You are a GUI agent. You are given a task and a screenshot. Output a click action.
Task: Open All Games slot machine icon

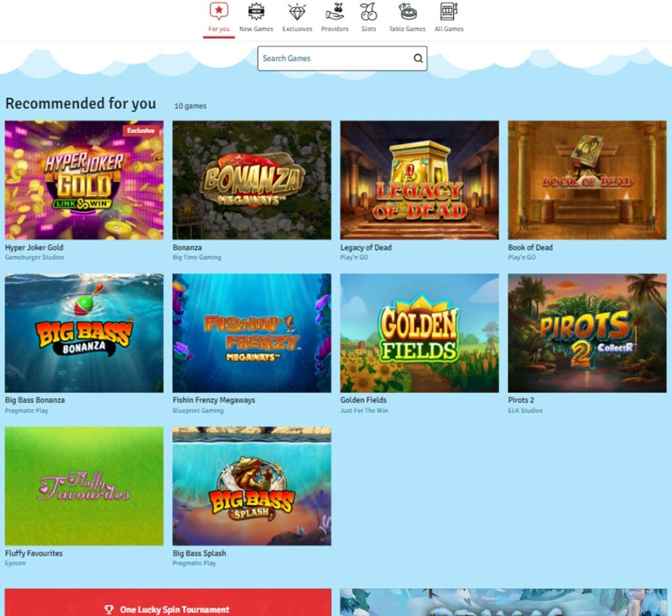[449, 12]
